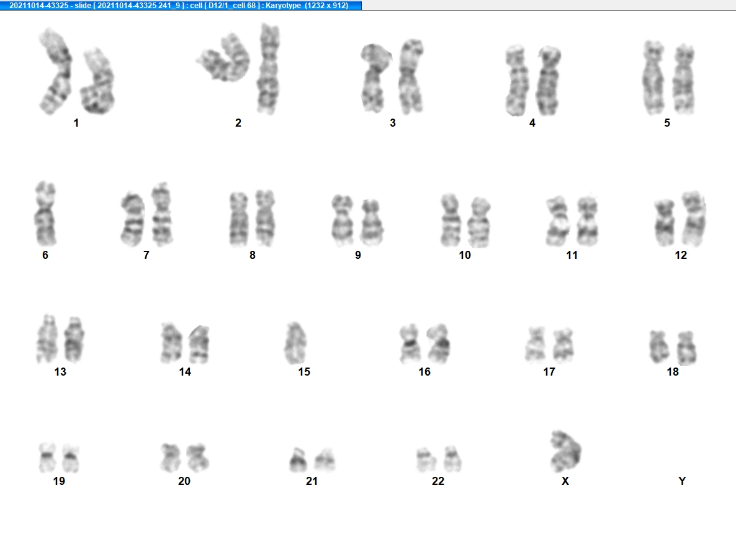Select the left chromosome 1 image
736x560 pixels.
[x=55, y=71]
